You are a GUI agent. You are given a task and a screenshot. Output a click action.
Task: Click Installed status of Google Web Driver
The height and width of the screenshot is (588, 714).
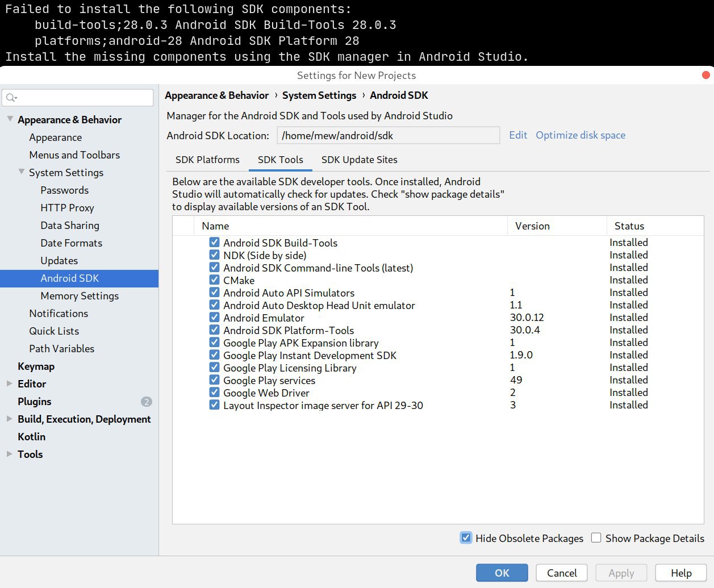[x=629, y=393]
